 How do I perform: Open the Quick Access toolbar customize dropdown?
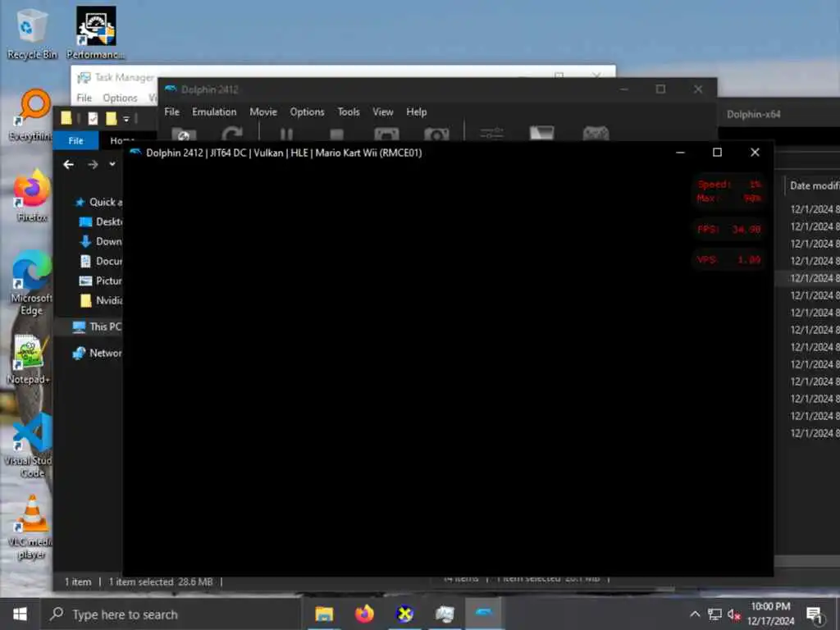(126, 118)
